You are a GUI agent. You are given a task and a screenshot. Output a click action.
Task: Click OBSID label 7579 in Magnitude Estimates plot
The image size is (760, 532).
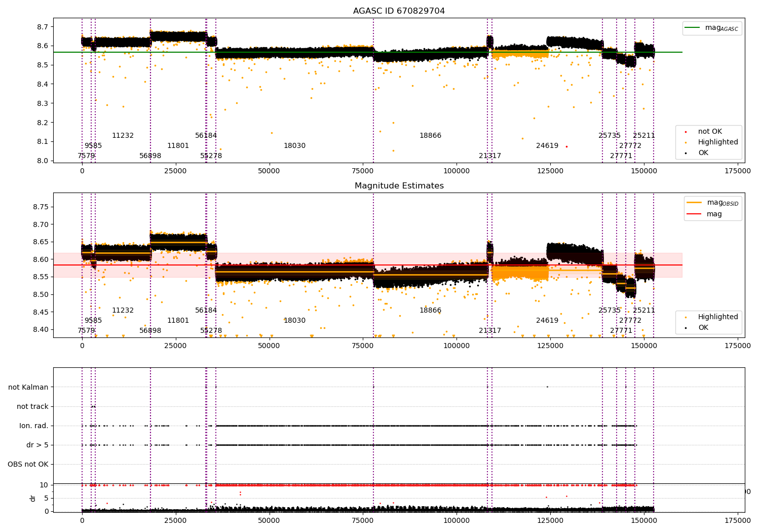[x=86, y=331]
